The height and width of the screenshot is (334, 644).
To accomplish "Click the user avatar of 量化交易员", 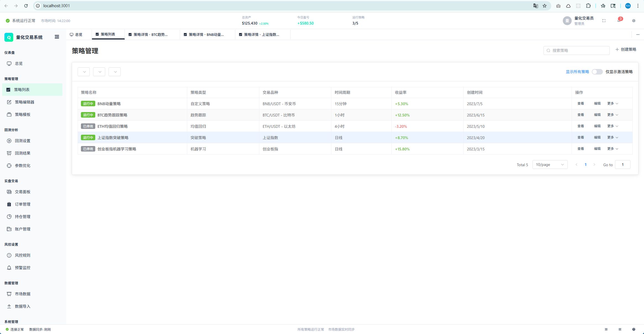I will pos(567,21).
